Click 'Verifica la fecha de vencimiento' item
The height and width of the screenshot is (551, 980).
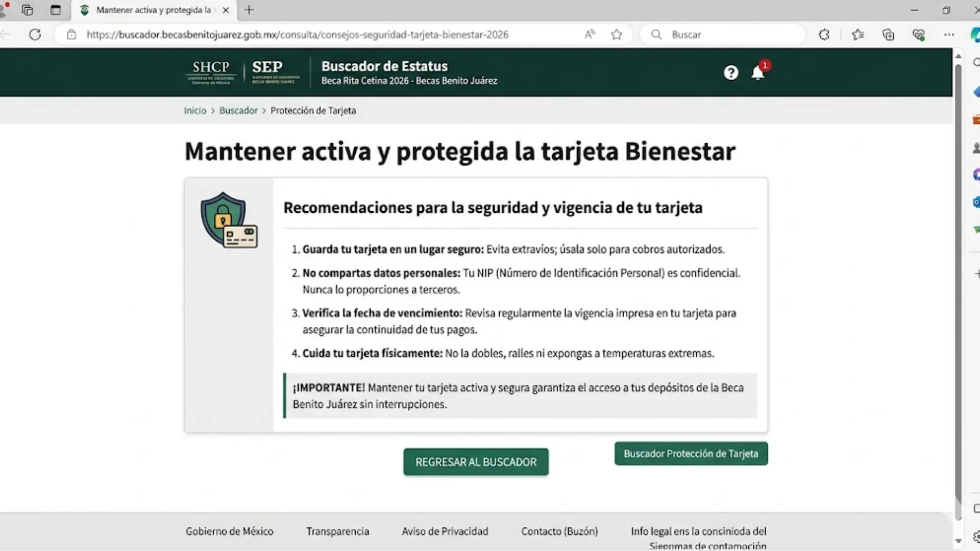click(x=514, y=321)
